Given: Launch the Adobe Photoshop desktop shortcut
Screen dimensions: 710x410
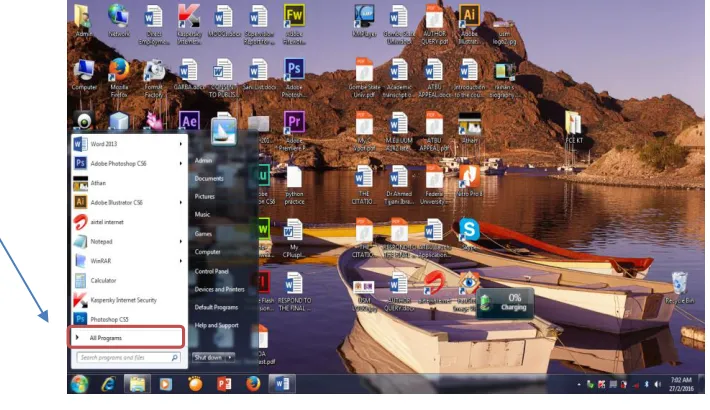Looking at the screenshot, I should click(294, 77).
